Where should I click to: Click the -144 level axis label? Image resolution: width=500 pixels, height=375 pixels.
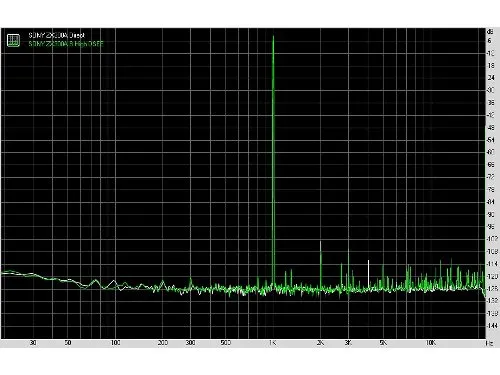pos(492,325)
